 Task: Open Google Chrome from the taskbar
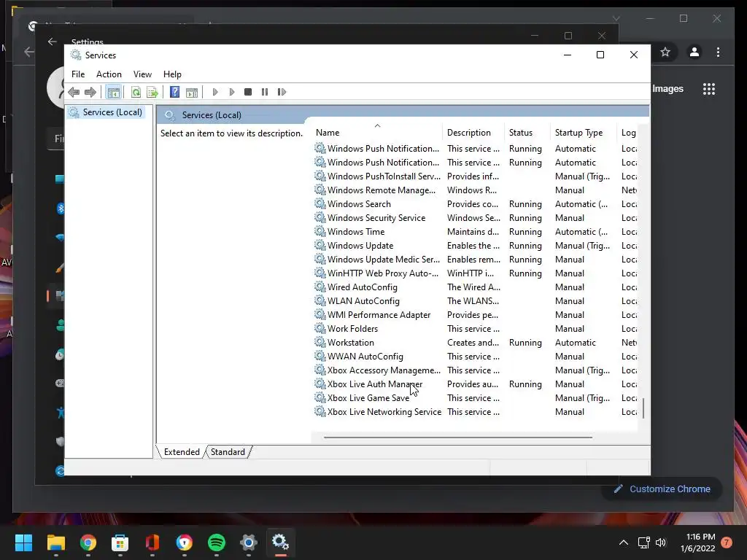pos(88,542)
